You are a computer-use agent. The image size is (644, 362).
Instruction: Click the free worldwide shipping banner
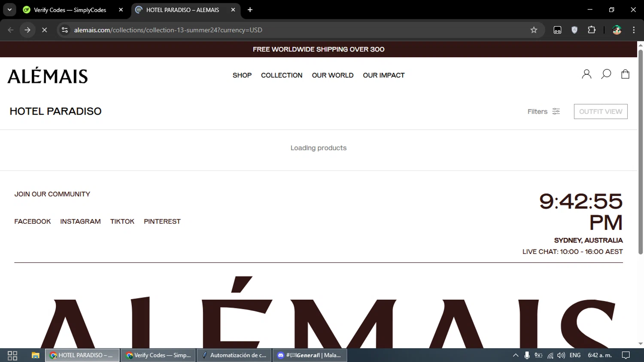(319, 49)
